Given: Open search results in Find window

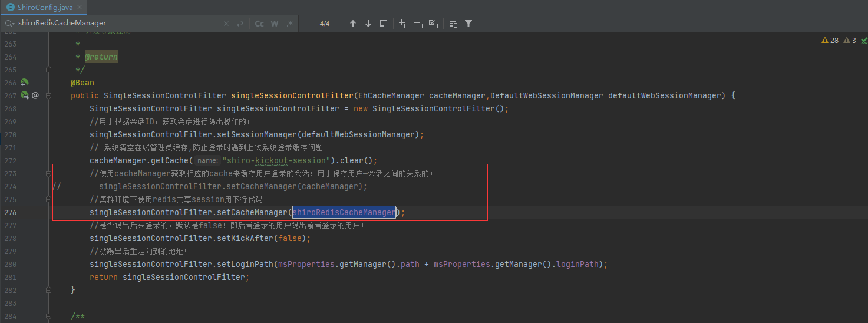Looking at the screenshot, I should (x=384, y=24).
